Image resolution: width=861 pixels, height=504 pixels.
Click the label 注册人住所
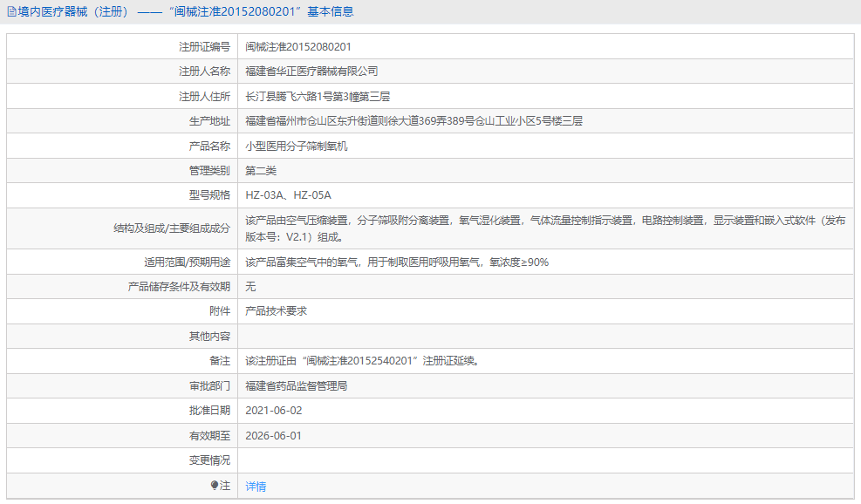pos(204,97)
